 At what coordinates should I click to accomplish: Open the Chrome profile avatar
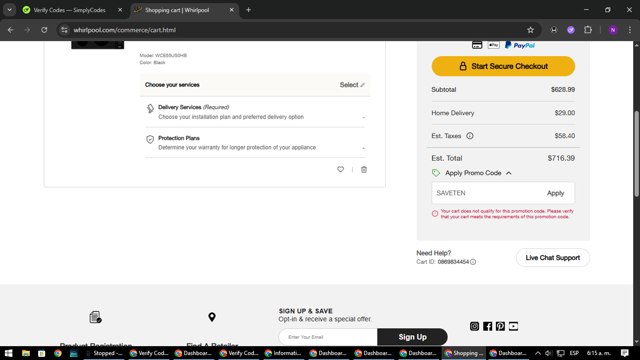[613, 30]
